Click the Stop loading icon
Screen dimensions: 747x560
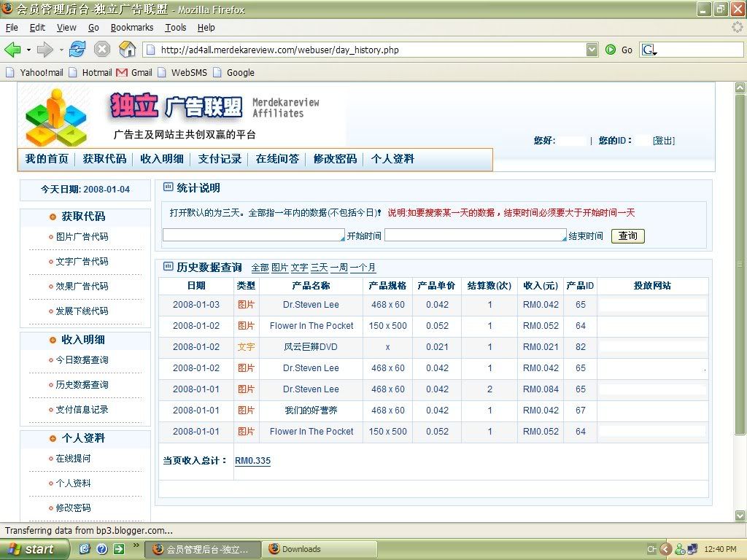click(102, 50)
